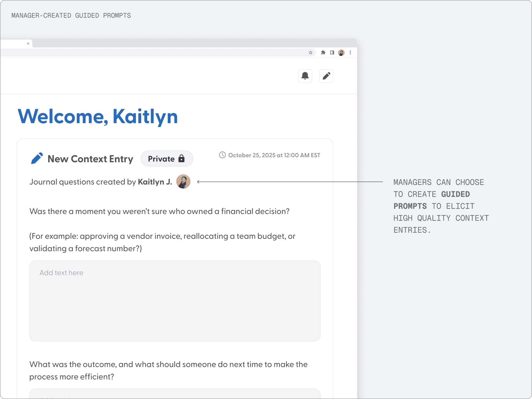
Task: Open the browser profile avatar
Action: pyautogui.click(x=341, y=53)
